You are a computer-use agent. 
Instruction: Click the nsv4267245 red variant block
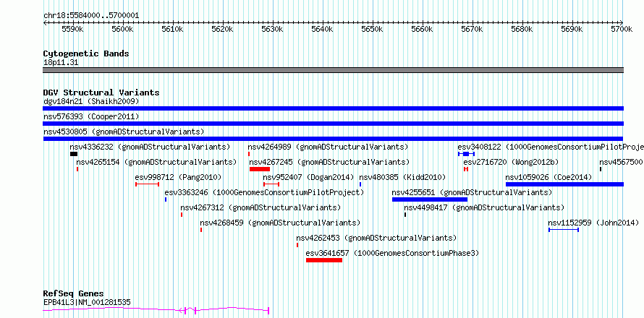[x=260, y=169]
